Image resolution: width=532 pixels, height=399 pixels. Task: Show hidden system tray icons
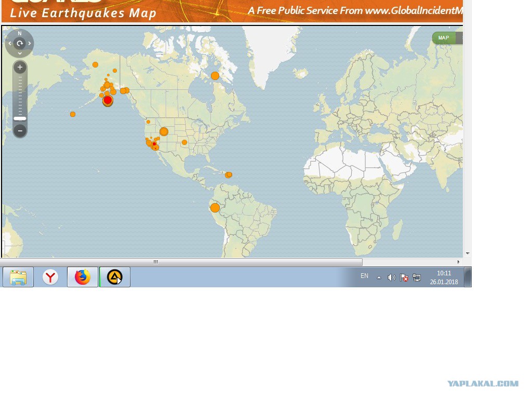[x=379, y=277]
